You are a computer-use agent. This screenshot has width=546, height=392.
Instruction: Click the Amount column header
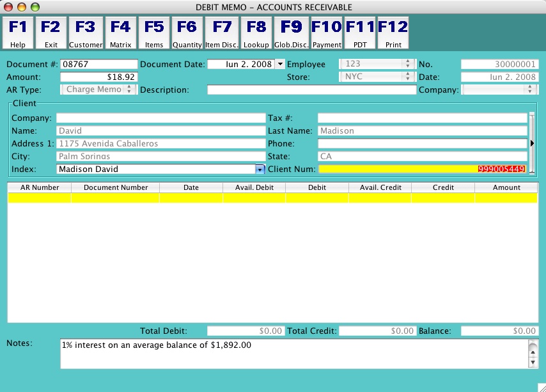(506, 187)
